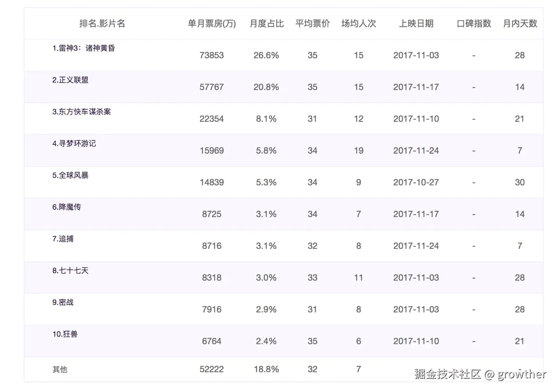Select the 场均人次 column header
The height and width of the screenshot is (392, 557).
[359, 24]
